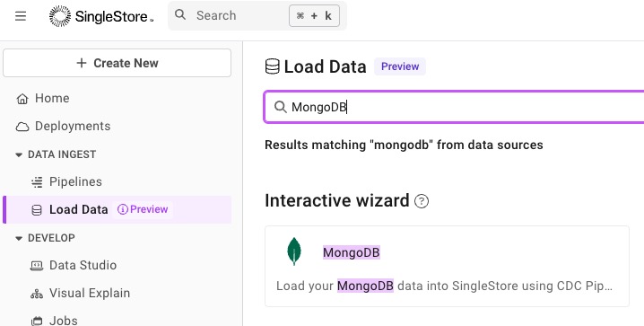Click the Home house icon
The height and width of the screenshot is (326, 644).
22,99
